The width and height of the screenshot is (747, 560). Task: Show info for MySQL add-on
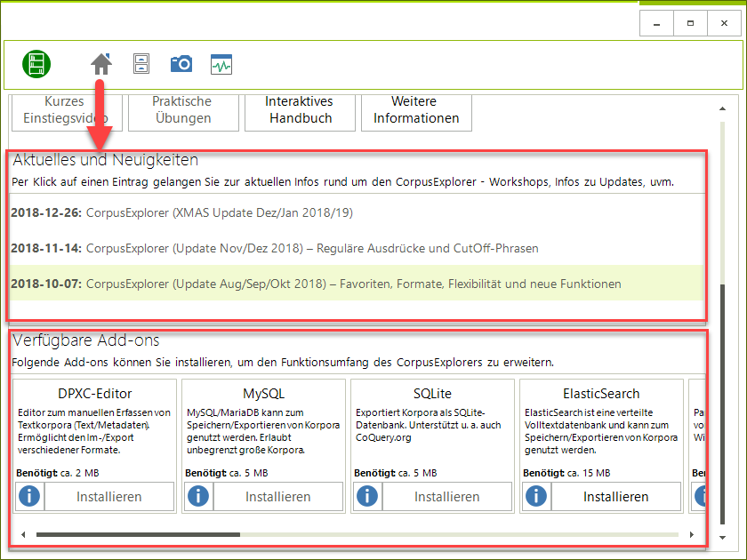pyautogui.click(x=199, y=497)
